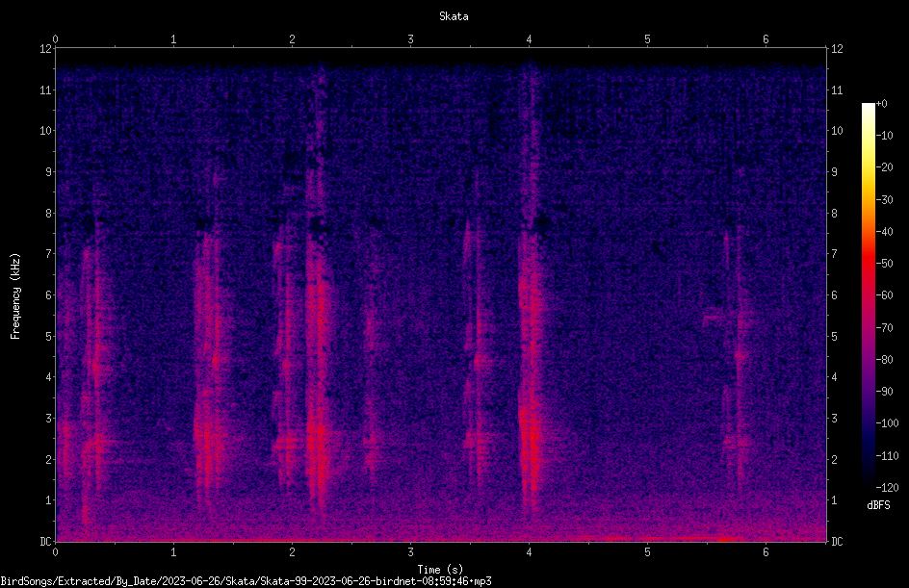This screenshot has width=909, height=588.
Task: Click the '12' tick on the left frequency axis
Action: (46, 49)
